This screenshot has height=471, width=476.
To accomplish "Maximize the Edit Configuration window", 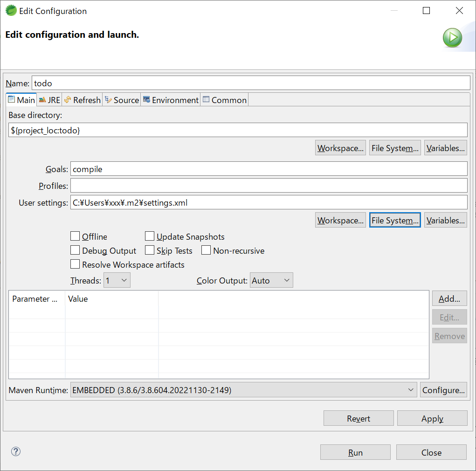I will coord(426,11).
